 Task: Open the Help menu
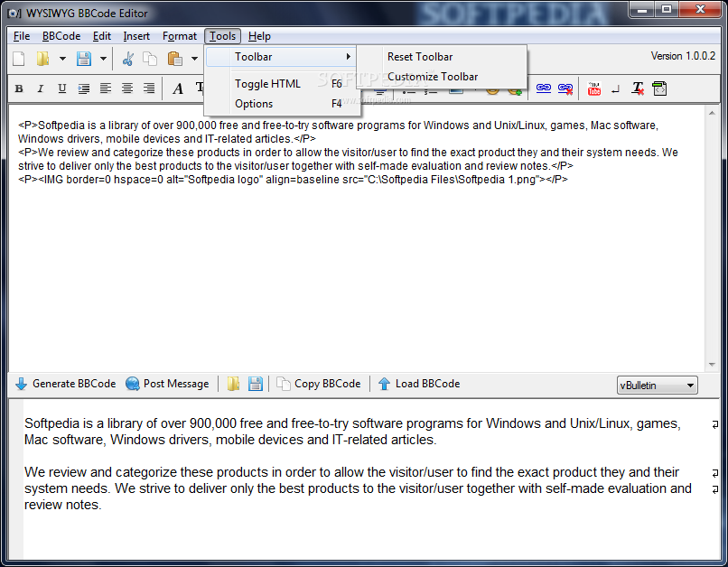click(259, 36)
